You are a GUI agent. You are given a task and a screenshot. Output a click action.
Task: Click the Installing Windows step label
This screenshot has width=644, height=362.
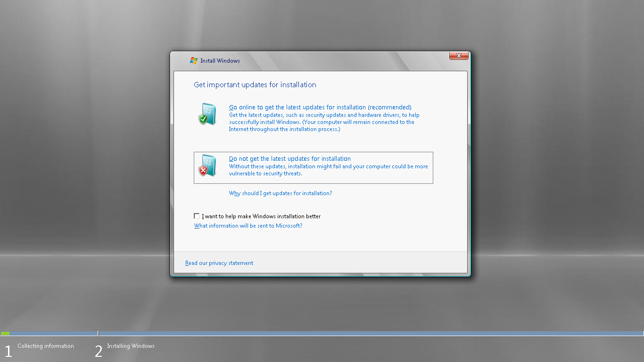click(131, 346)
